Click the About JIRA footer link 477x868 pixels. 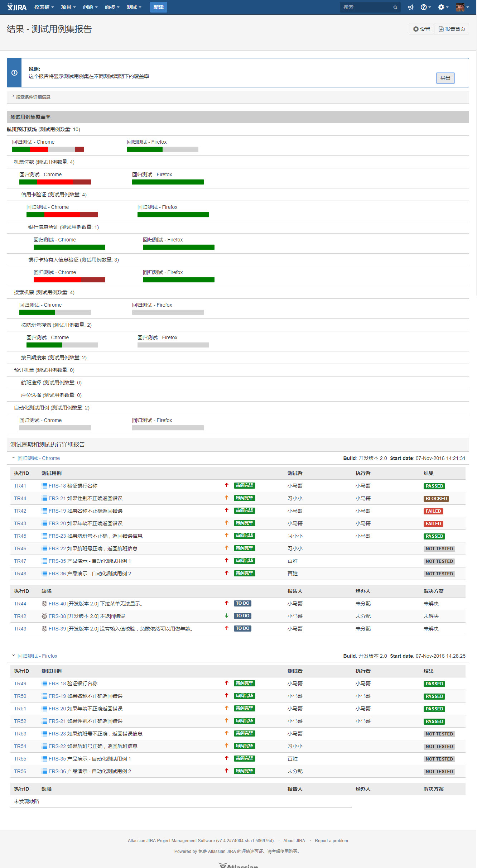[294, 841]
